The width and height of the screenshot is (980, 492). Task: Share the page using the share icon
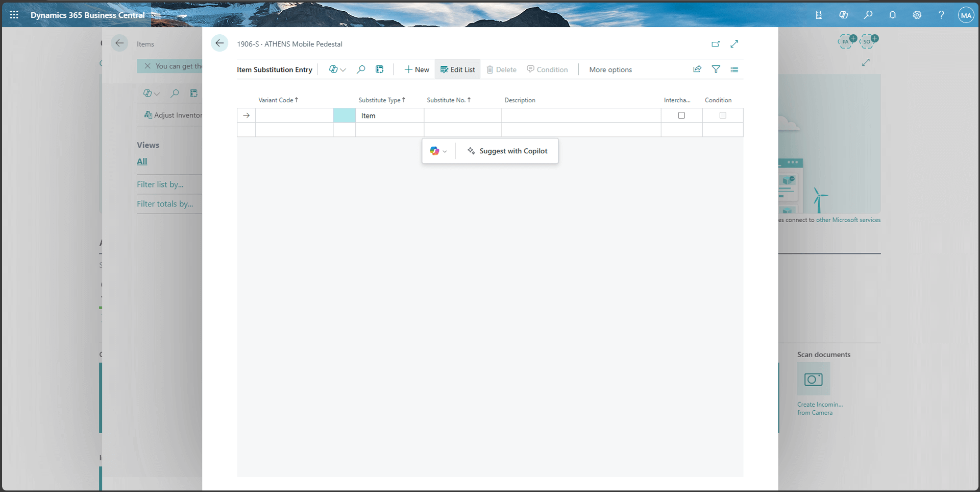pyautogui.click(x=697, y=69)
